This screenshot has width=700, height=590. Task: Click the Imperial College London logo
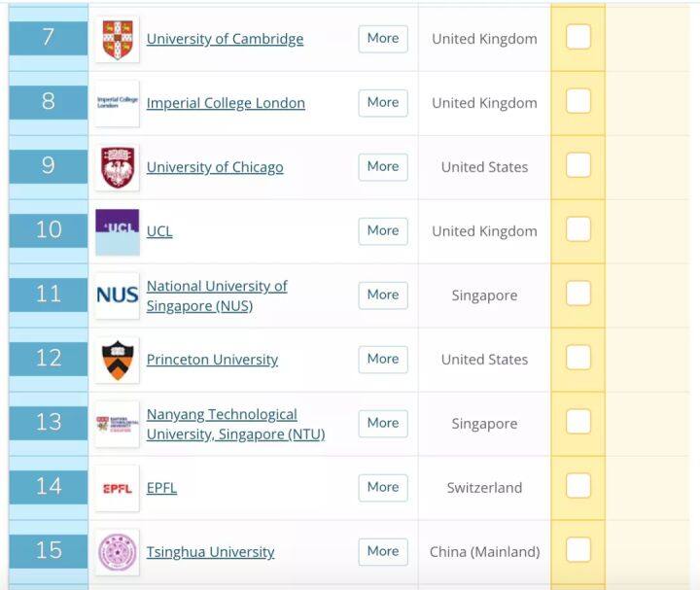coord(118,103)
